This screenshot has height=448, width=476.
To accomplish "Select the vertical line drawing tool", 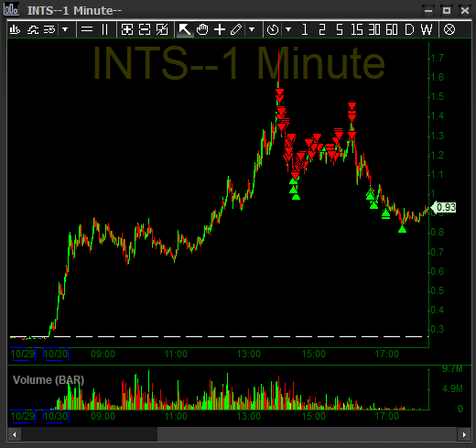I will pyautogui.click(x=104, y=29).
